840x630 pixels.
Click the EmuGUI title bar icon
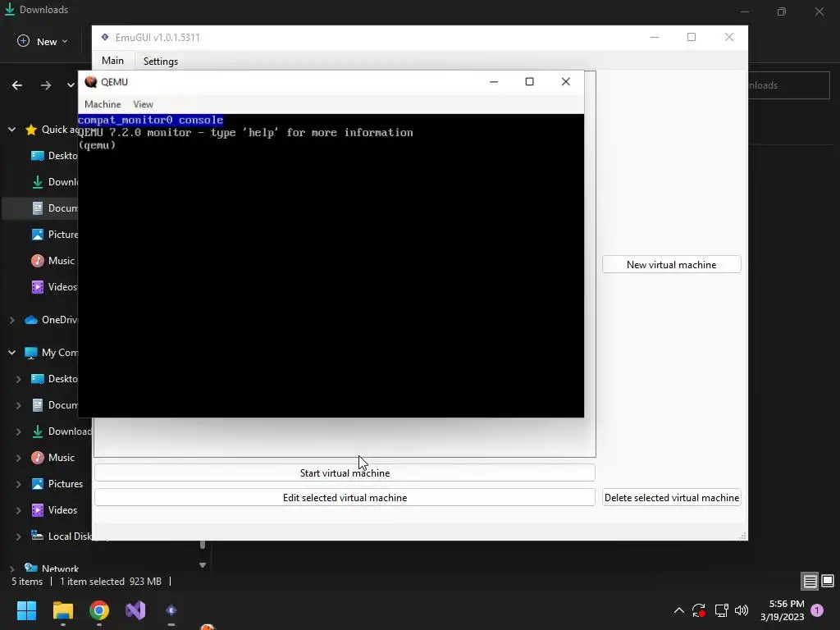105,37
